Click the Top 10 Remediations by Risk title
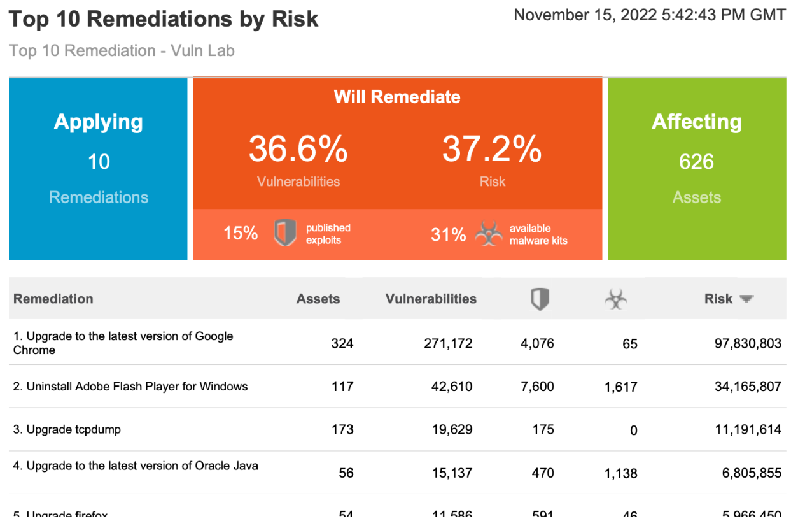This screenshot has height=521, width=812. tap(164, 19)
